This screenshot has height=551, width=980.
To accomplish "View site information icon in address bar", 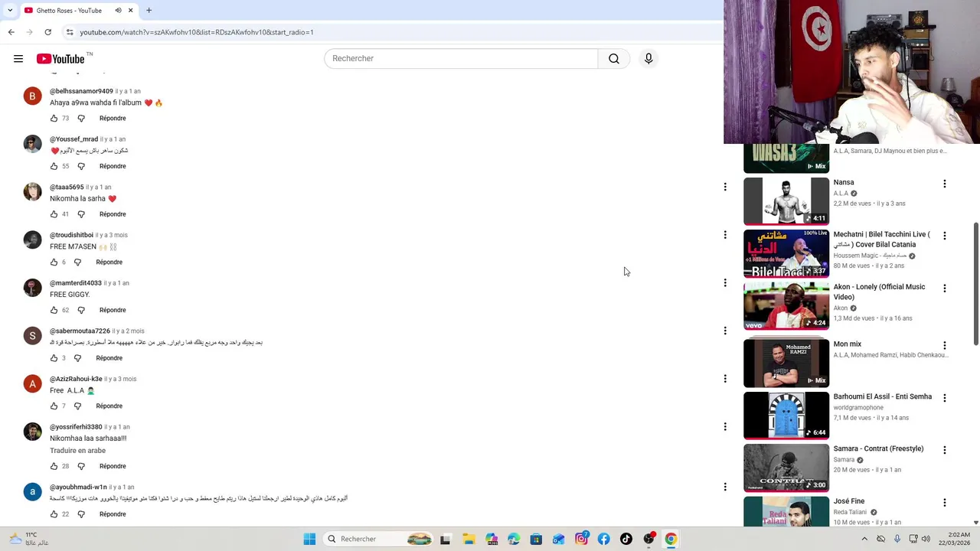I will point(70,32).
